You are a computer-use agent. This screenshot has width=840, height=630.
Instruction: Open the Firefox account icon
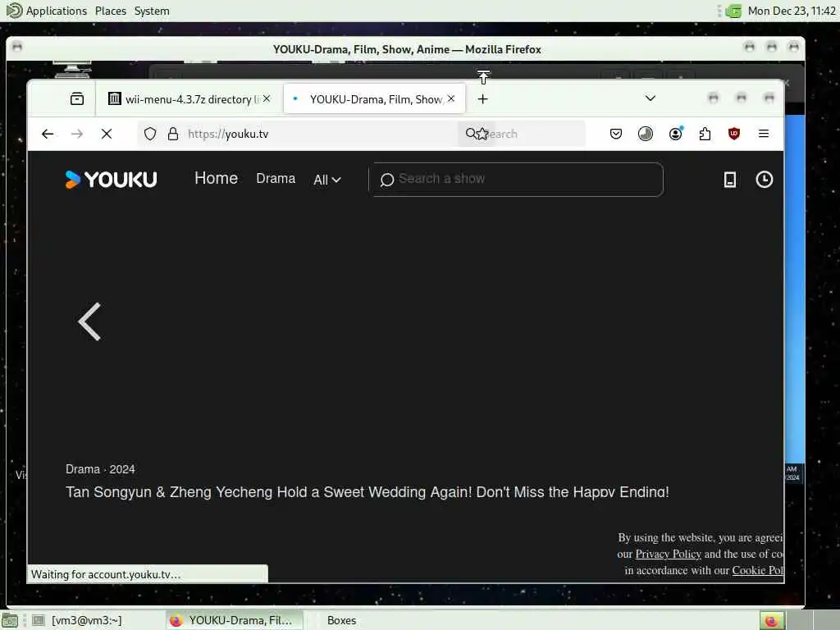676,134
